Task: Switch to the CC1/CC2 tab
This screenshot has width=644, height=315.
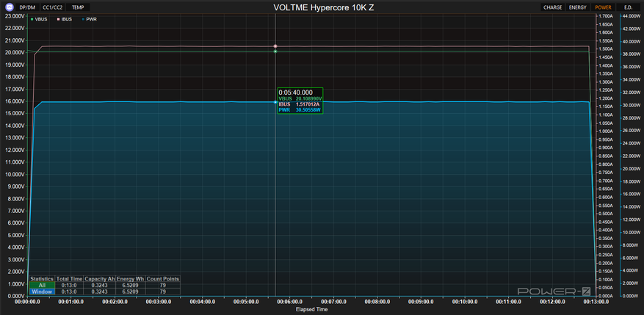Action: coord(53,7)
